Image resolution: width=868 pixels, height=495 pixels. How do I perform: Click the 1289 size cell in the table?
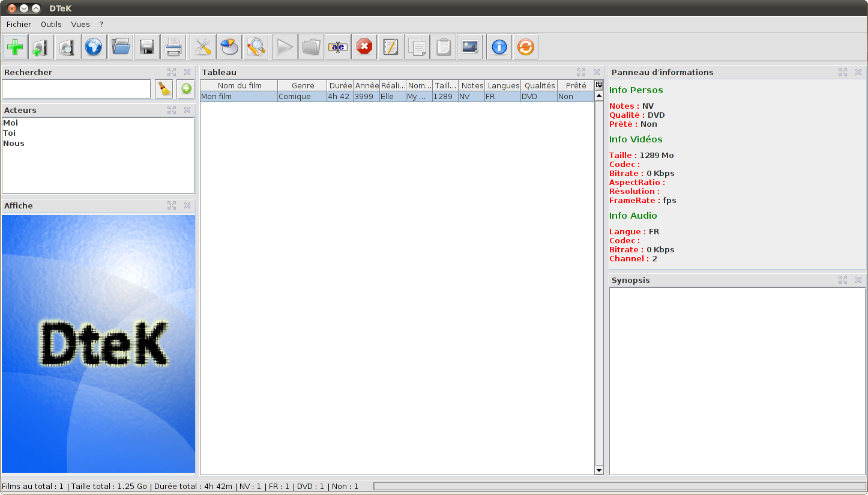445,96
